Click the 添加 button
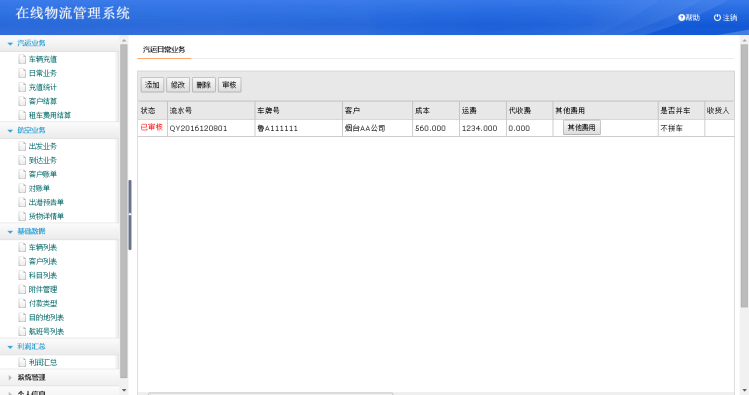Image resolution: width=749 pixels, height=395 pixels. [x=152, y=85]
